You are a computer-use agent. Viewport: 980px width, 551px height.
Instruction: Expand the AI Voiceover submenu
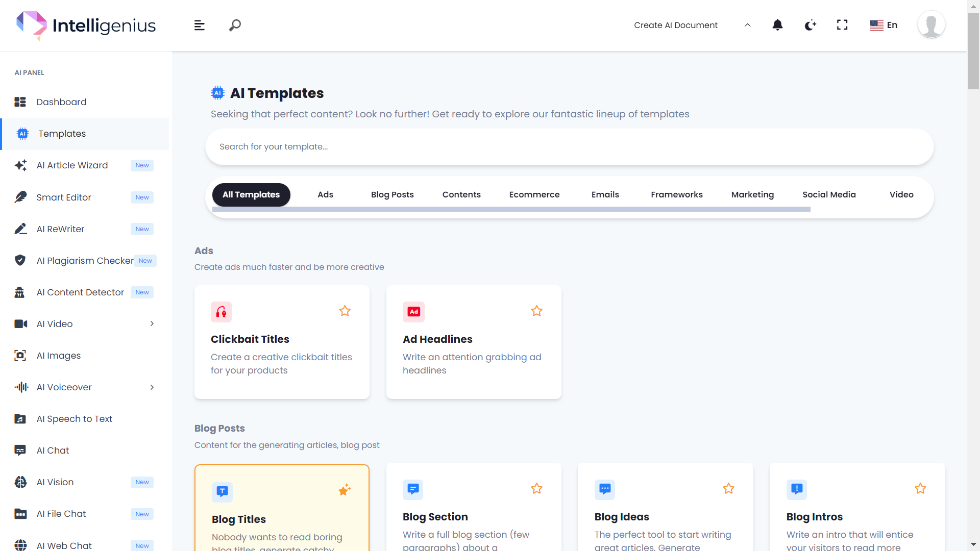(152, 387)
